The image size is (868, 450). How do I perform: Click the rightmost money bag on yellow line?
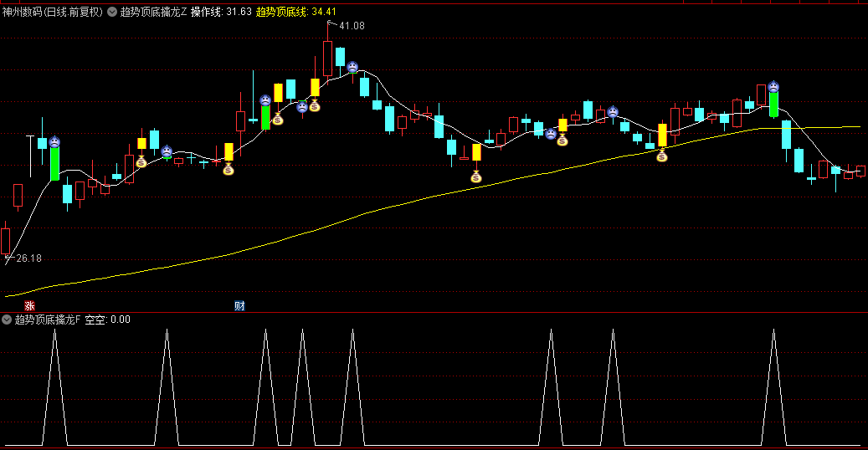(662, 156)
